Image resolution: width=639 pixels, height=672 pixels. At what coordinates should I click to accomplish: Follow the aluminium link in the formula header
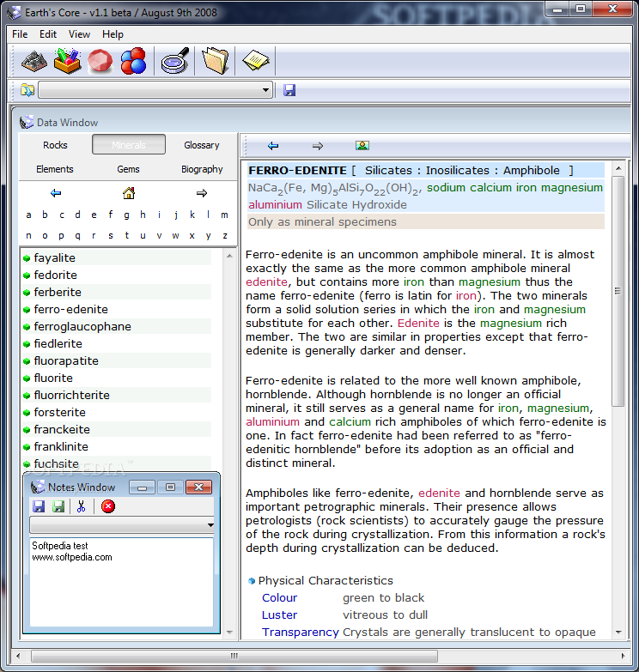pos(275,205)
